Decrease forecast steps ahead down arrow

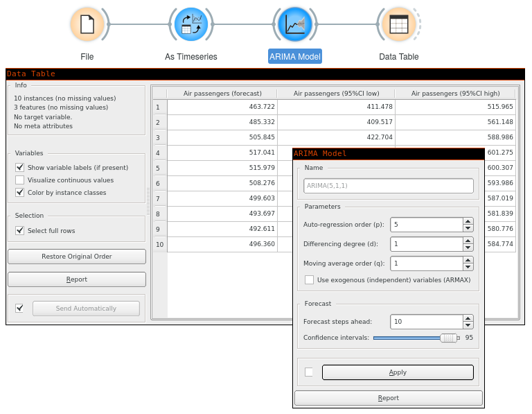click(x=468, y=325)
